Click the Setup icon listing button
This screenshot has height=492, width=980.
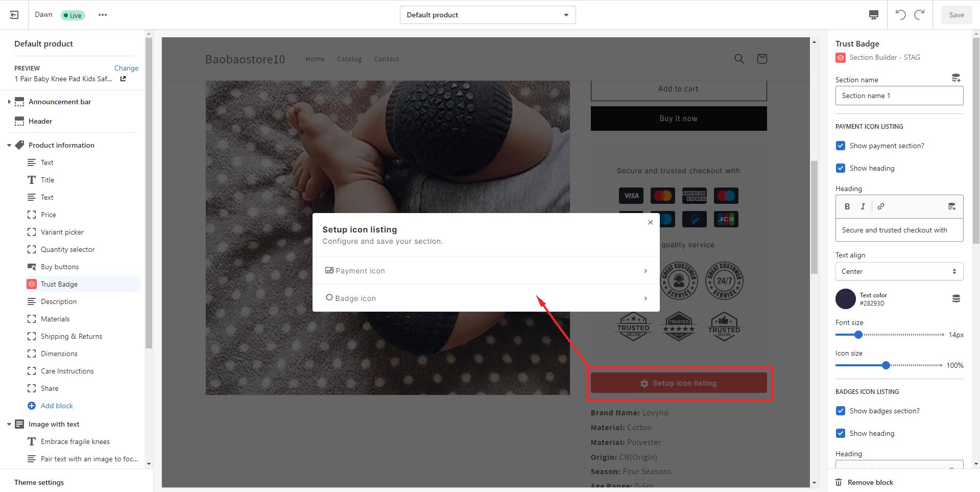tap(679, 383)
